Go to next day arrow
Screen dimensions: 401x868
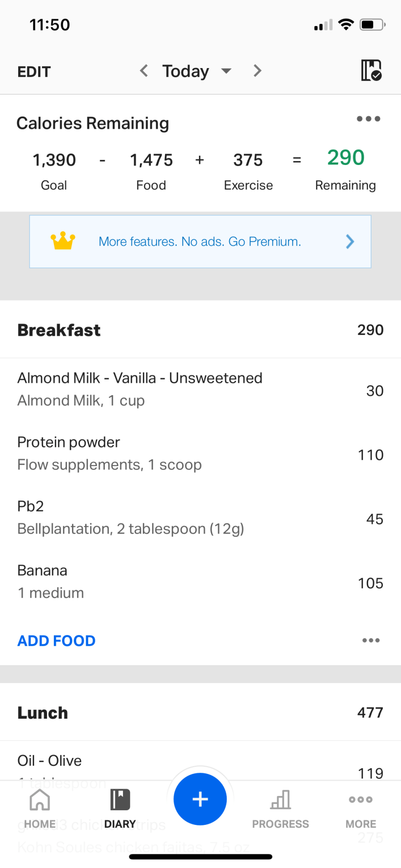point(258,71)
